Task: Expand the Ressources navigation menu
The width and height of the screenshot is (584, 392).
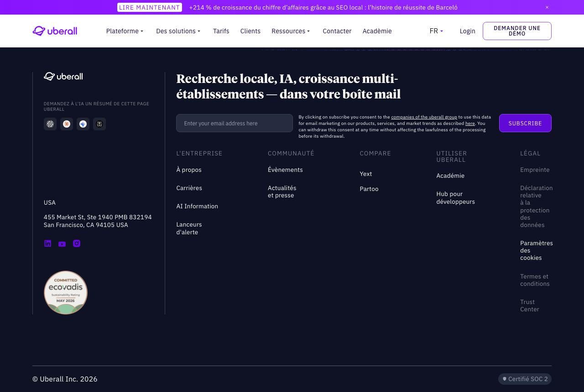Action: 291,31
